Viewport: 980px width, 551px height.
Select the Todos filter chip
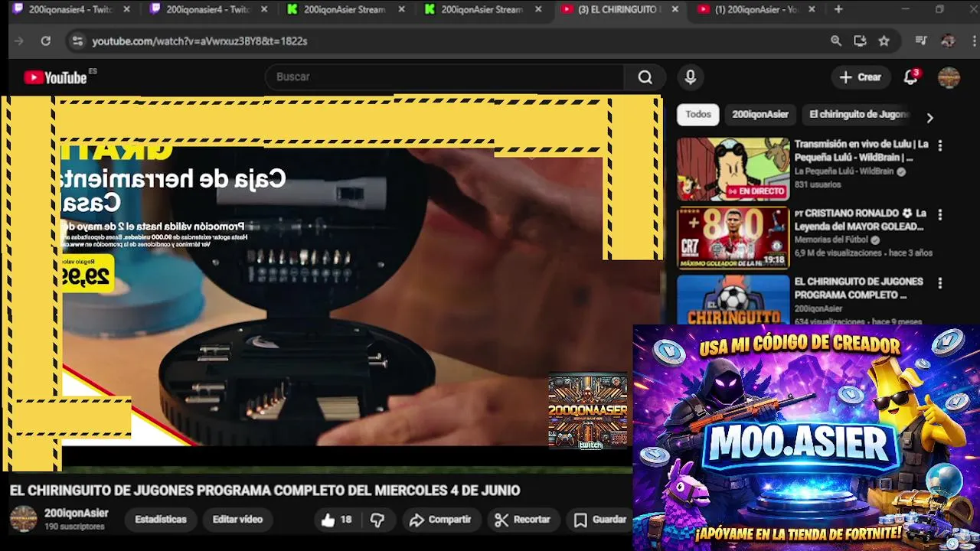697,114
